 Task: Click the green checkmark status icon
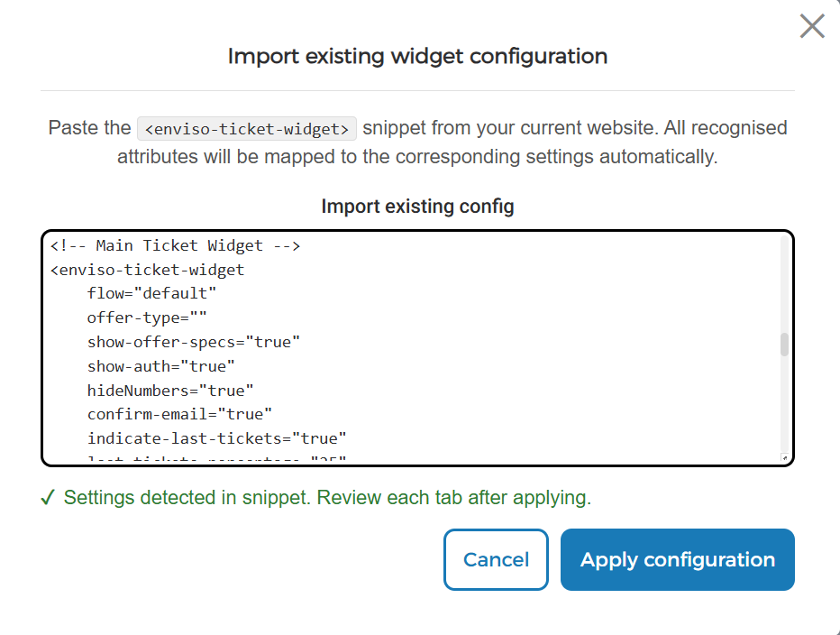tap(48, 498)
